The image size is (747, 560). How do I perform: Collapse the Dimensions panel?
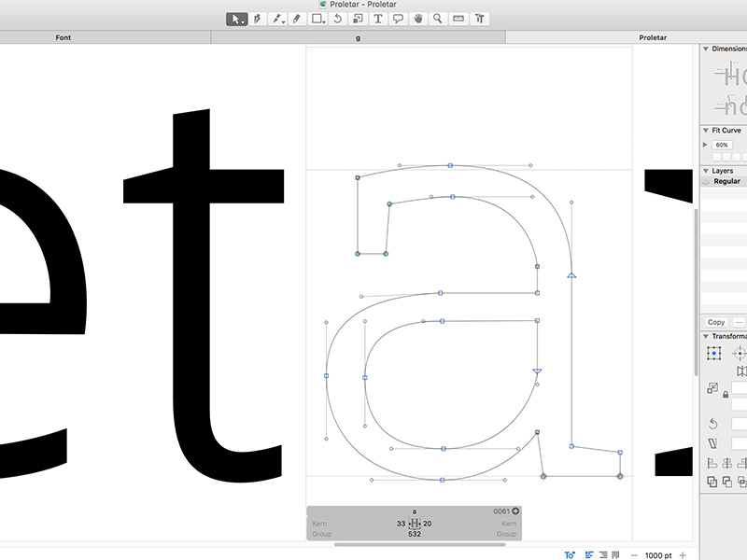click(705, 49)
